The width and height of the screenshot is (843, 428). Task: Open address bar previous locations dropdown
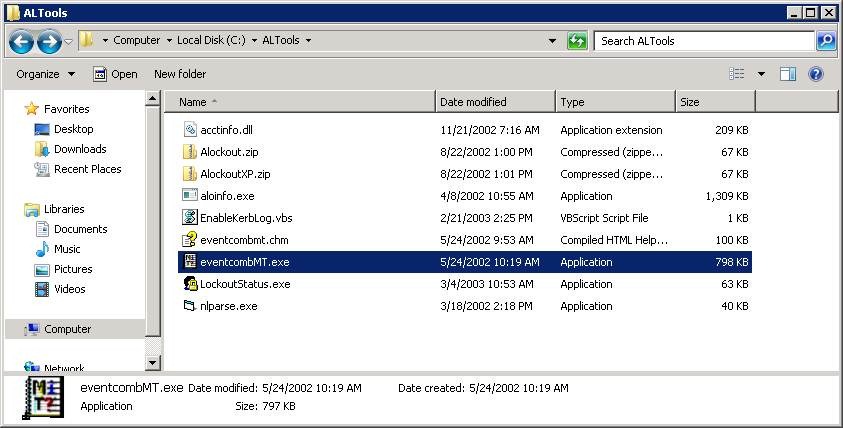click(x=552, y=41)
